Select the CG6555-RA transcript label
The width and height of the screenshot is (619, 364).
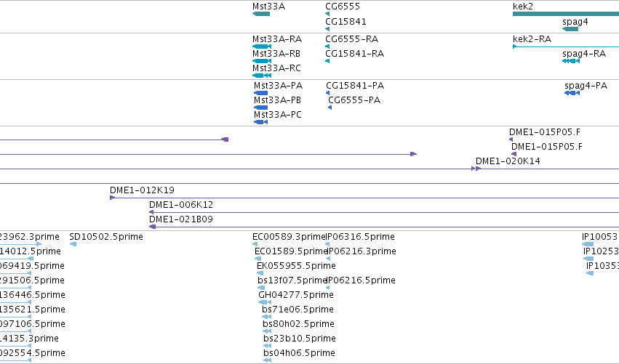point(351,39)
